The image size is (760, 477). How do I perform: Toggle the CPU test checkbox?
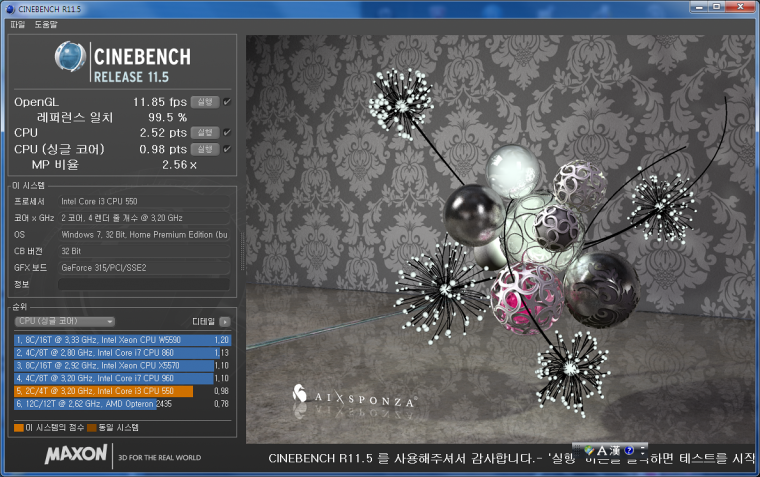227,132
